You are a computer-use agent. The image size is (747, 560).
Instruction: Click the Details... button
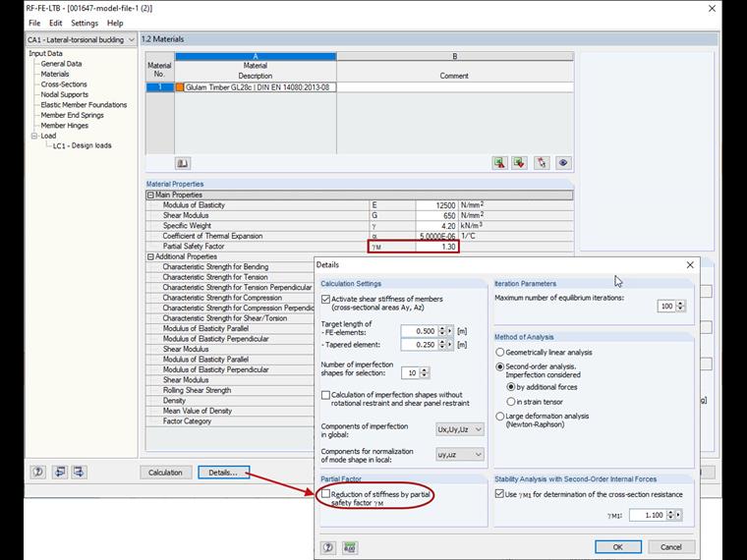point(223,473)
